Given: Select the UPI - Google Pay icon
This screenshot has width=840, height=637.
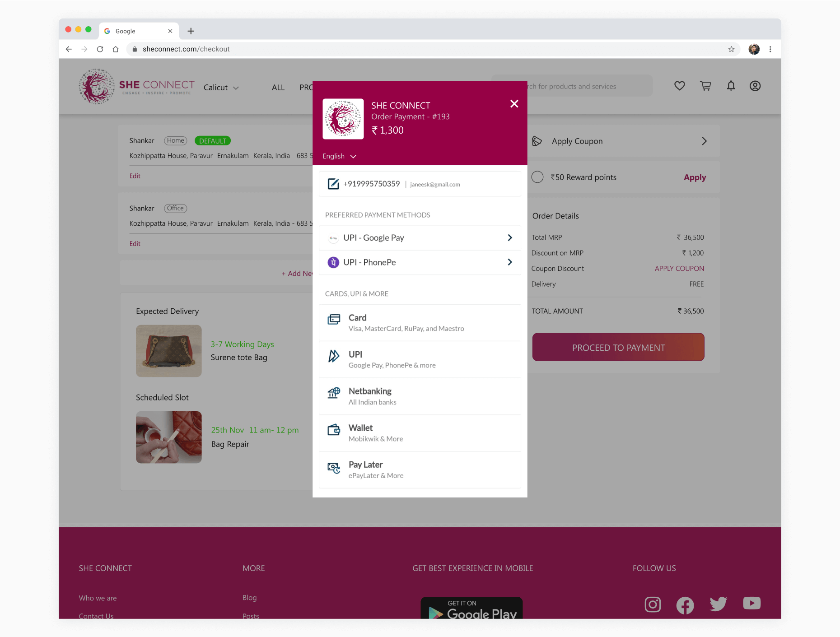Looking at the screenshot, I should [x=333, y=238].
